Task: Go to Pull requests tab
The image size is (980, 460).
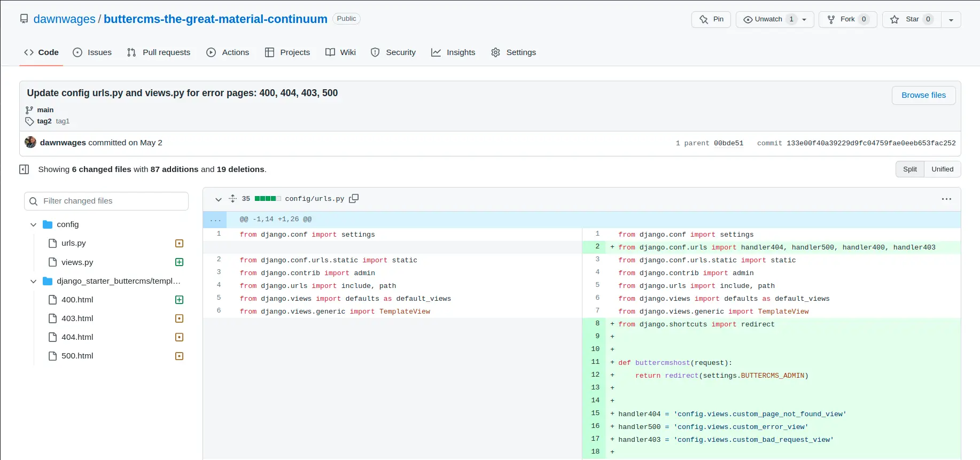Action: point(159,52)
